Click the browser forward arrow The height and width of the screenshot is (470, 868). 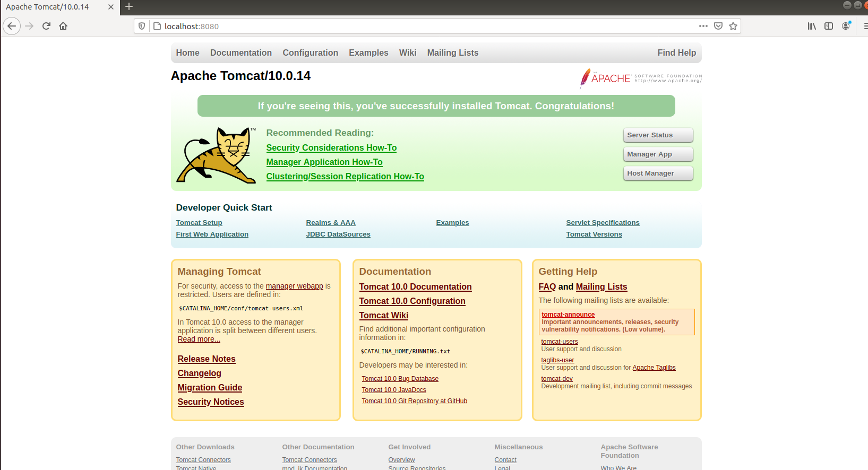[x=29, y=26]
